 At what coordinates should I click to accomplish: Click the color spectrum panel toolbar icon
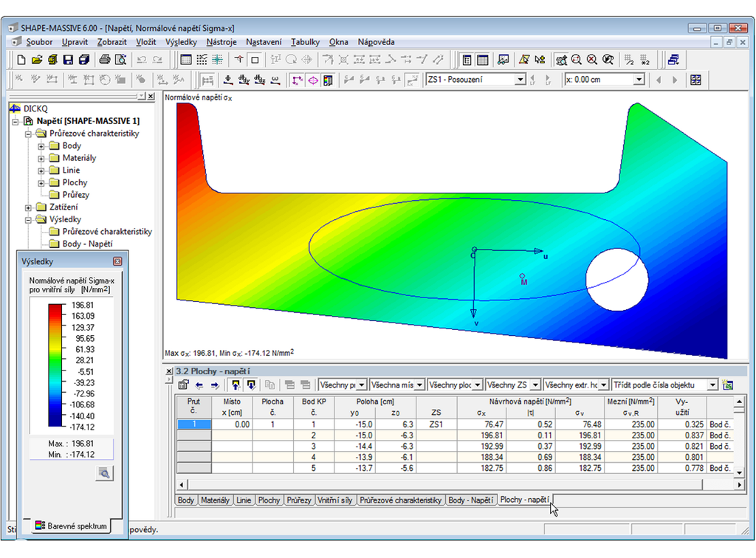click(329, 80)
